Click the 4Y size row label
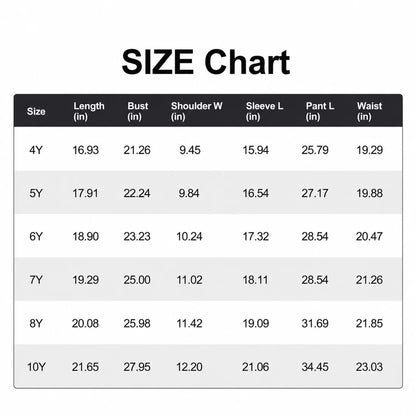Viewport: 416px width, 416px height. click(36, 150)
